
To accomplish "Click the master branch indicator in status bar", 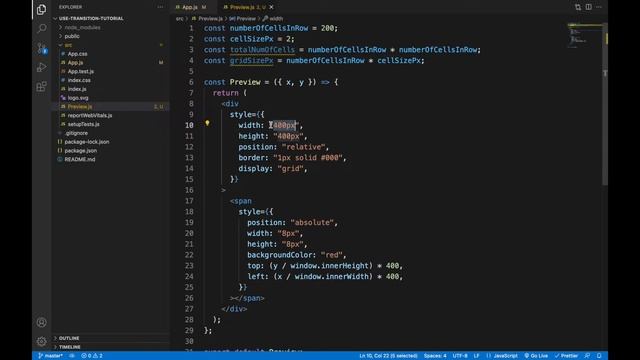I will [x=51, y=356].
